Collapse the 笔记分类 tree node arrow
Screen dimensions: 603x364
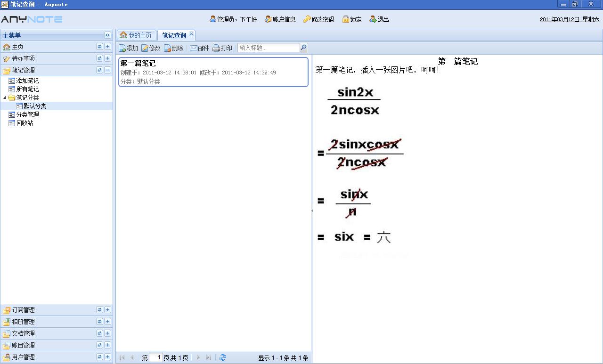5,97
